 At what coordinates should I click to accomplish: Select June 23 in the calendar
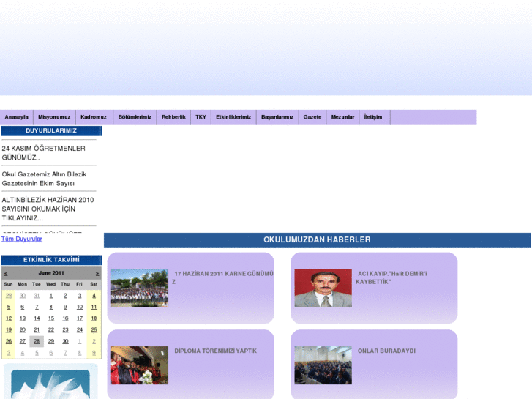65,329
